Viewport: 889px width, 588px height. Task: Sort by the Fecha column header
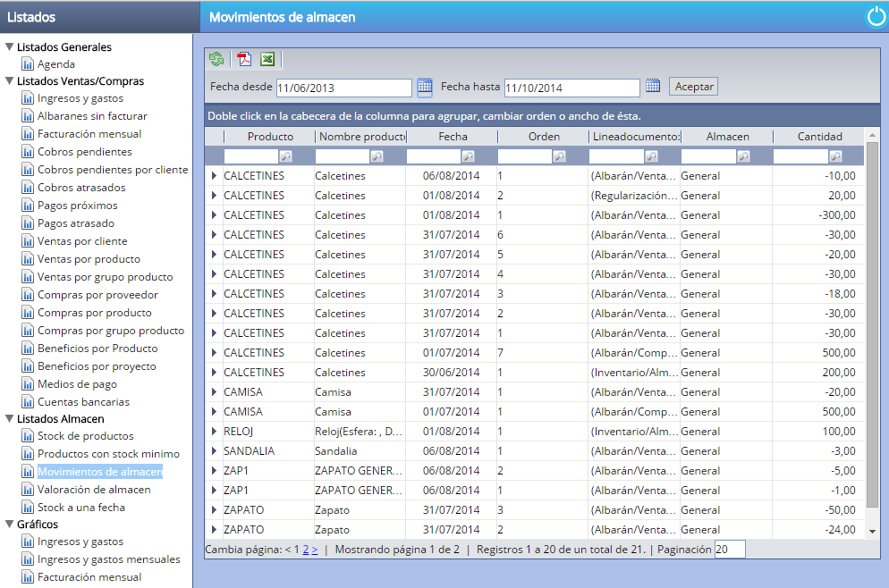tap(453, 137)
